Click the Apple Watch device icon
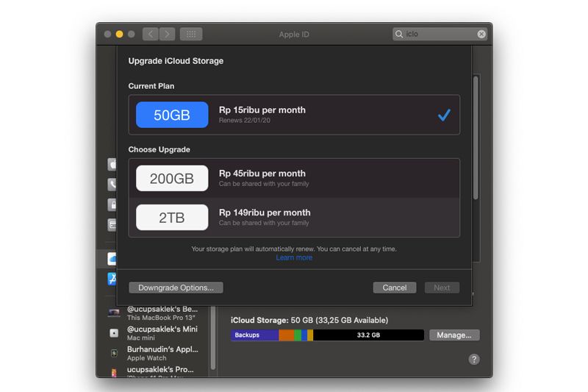Image resolution: width=588 pixels, height=392 pixels. pyautogui.click(x=114, y=353)
